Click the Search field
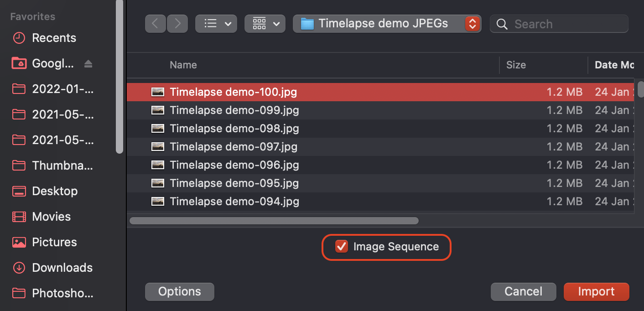Viewport: 644px width, 311px height. tap(559, 24)
